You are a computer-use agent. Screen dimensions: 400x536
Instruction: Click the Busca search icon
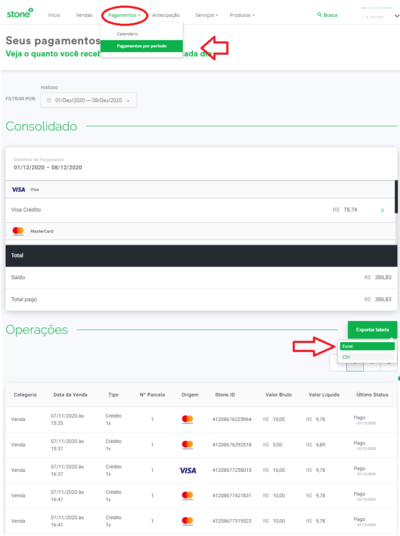[319, 15]
